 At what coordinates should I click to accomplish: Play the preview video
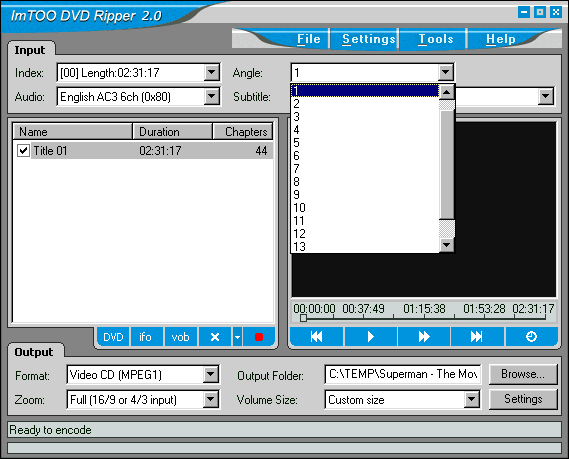coord(371,337)
